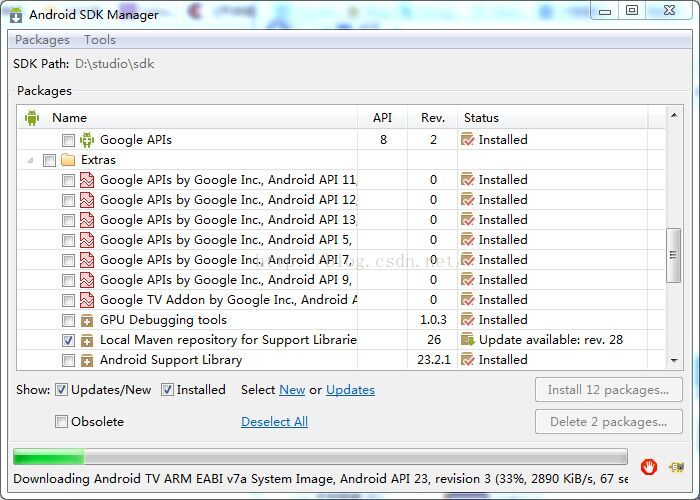Click Google APIs API 8 android icon
Viewport: 700px width, 500px height.
coord(87,140)
